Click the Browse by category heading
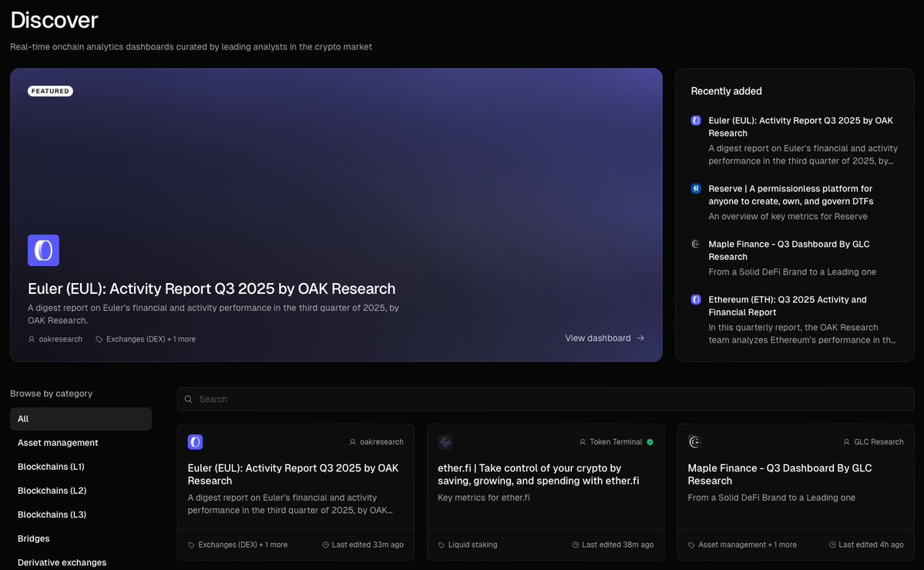924x570 pixels. click(52, 393)
